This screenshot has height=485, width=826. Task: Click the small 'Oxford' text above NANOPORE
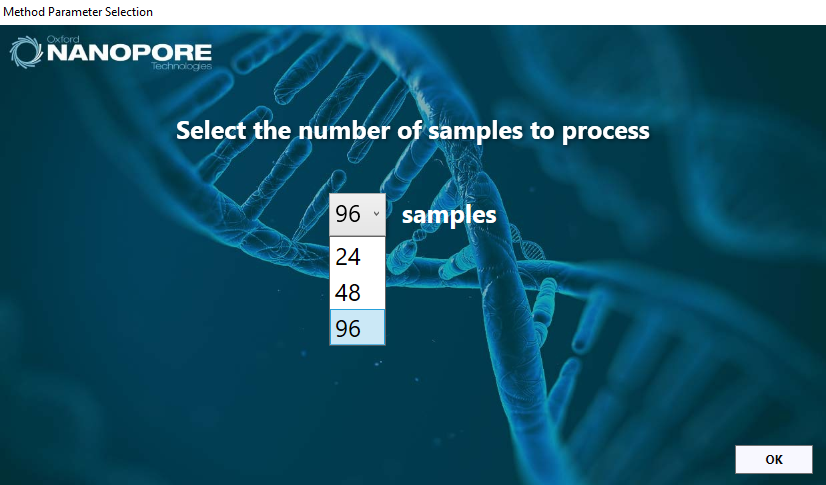point(63,39)
